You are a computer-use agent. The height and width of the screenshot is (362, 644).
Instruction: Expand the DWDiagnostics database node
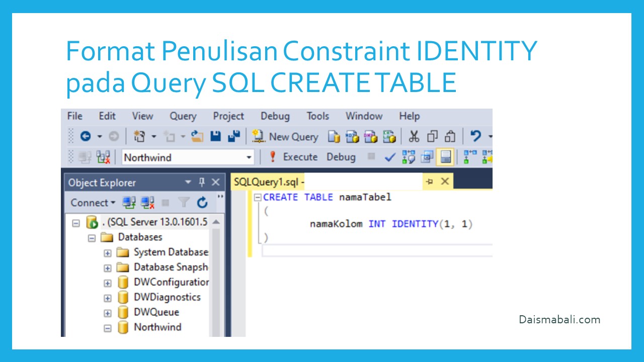coord(107,298)
